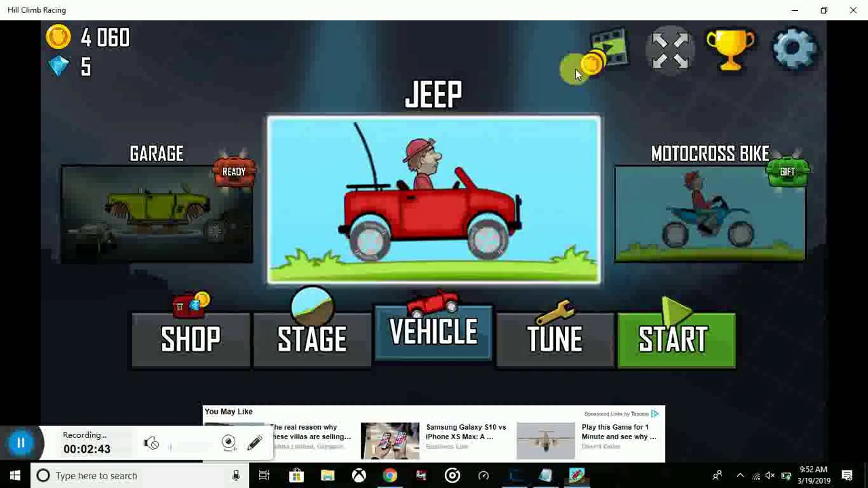Click the blue diamond gems icon
The height and width of the screenshot is (488, 868).
point(59,66)
